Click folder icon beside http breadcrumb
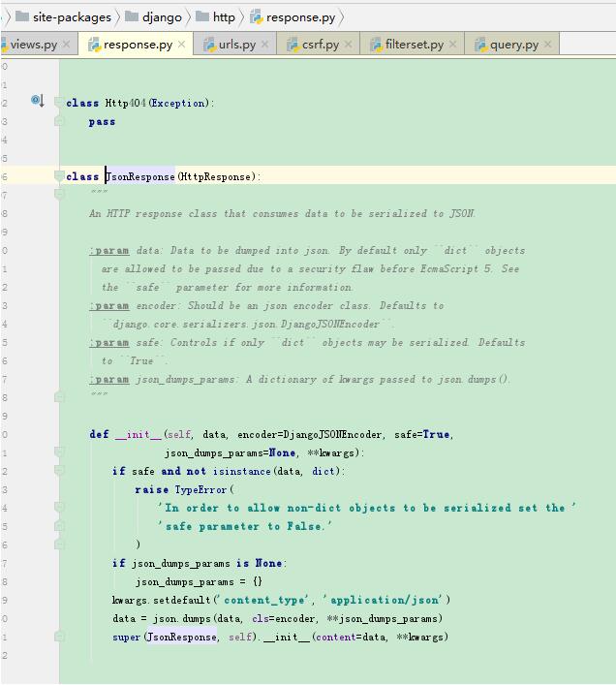Image resolution: width=616 pixels, height=685 pixels. 202,16
